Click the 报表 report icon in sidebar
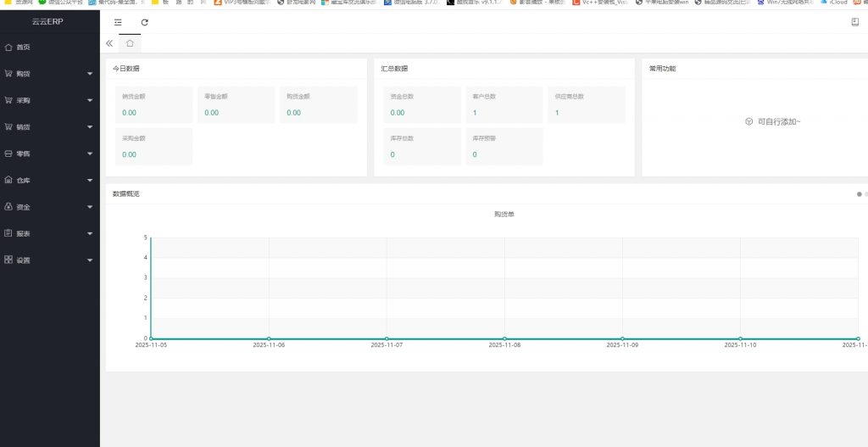 [x=8, y=233]
